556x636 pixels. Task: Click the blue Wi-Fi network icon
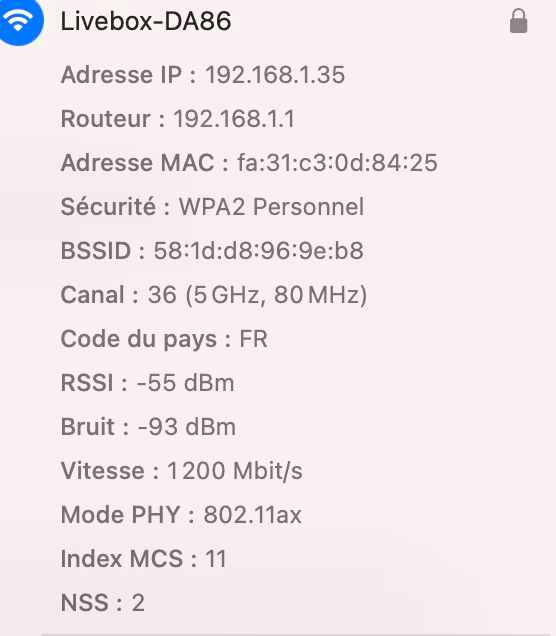(x=20, y=21)
